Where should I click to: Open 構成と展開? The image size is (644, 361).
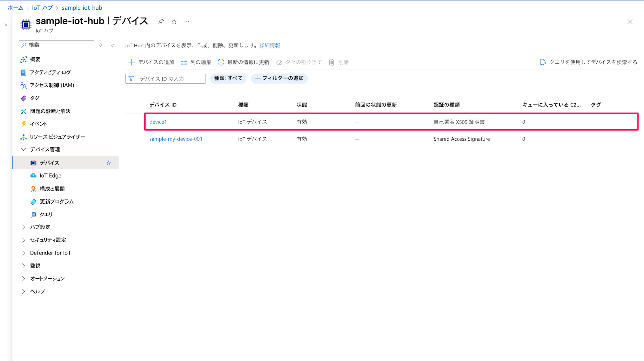[52, 189]
